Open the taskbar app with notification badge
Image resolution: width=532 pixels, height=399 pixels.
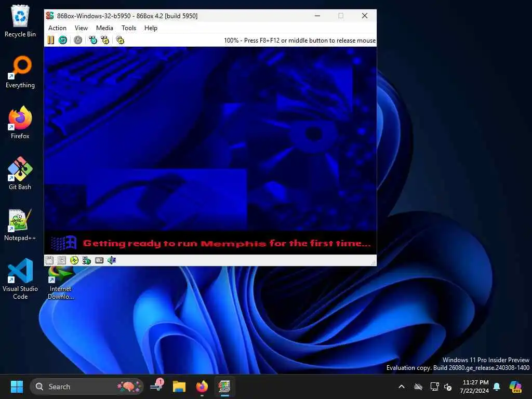(157, 387)
